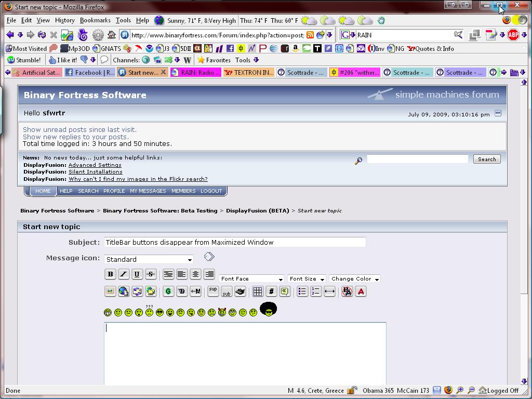Insert a bulleted list
Screen dimensions: 532x399
pos(302,291)
